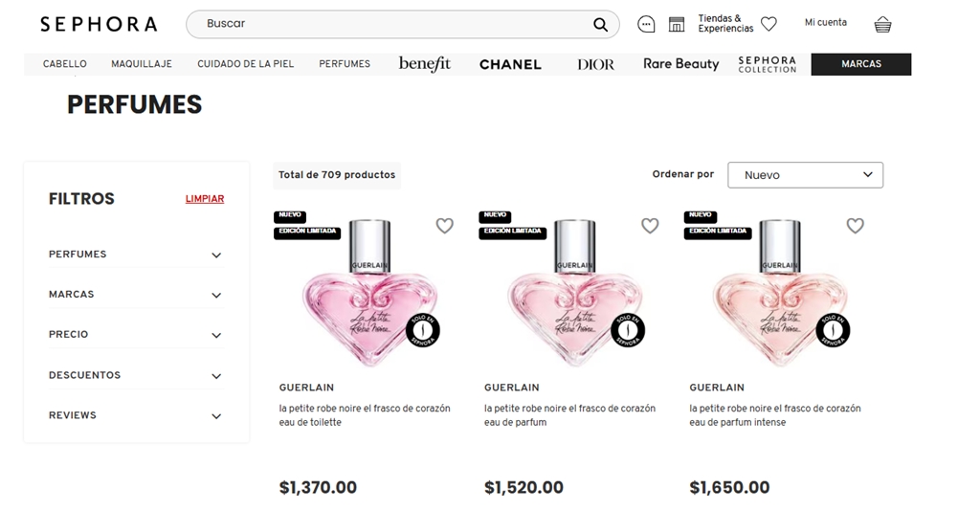Open the Cuidado de la Piel menu
980x511 pixels.
pos(246,64)
